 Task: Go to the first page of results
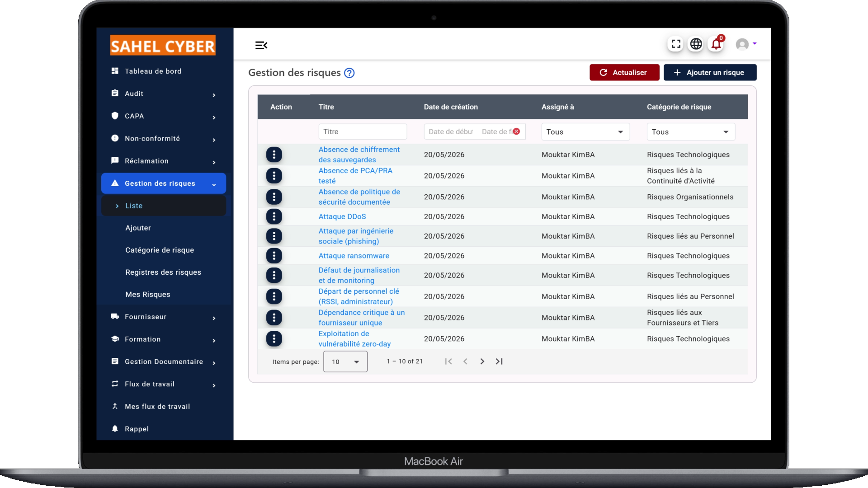(x=448, y=361)
